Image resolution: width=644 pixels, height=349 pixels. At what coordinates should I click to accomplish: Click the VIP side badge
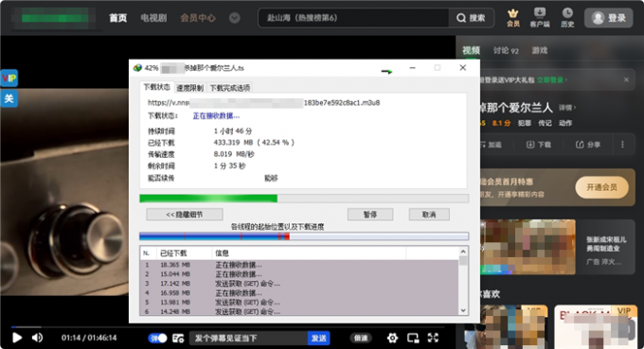click(x=9, y=78)
